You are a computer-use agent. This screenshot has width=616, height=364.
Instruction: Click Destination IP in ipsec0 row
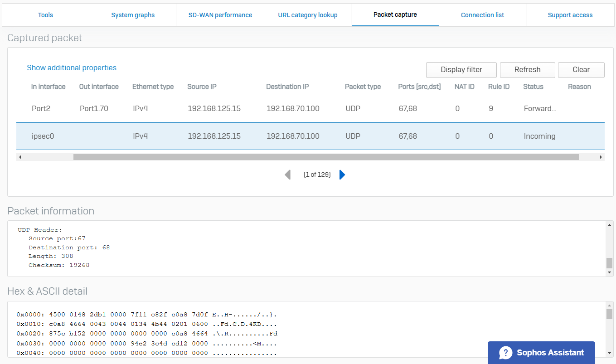point(293,136)
